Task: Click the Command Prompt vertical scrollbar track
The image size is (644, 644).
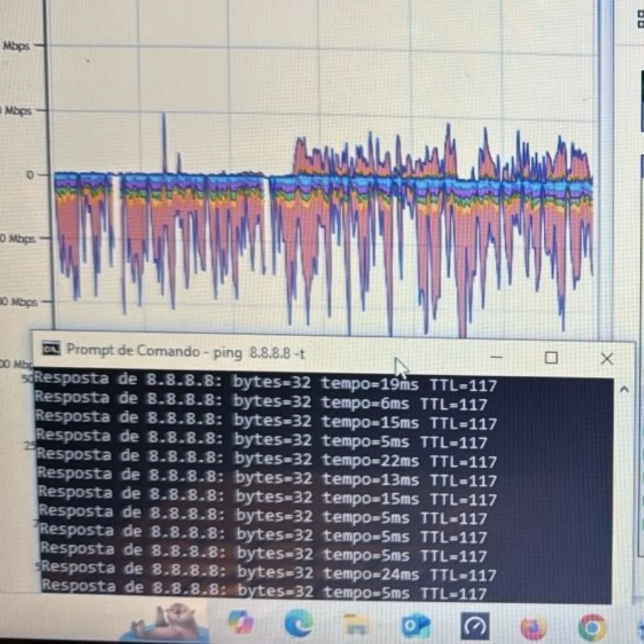Action: [x=623, y=492]
